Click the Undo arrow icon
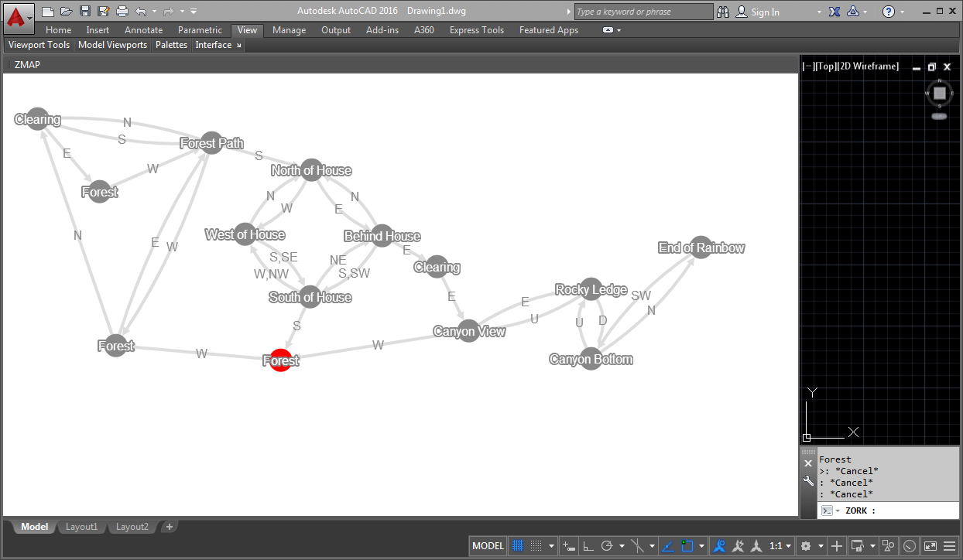 [x=140, y=12]
